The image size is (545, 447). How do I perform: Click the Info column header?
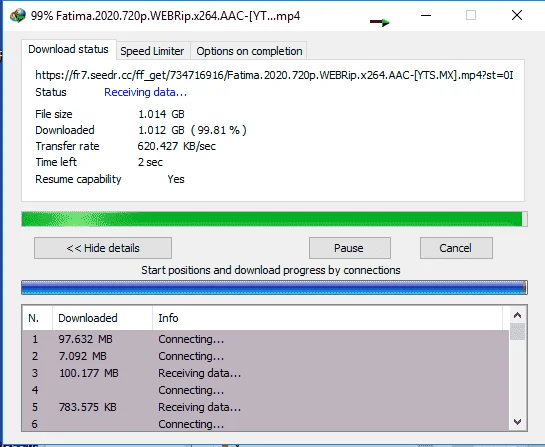[x=327, y=318]
